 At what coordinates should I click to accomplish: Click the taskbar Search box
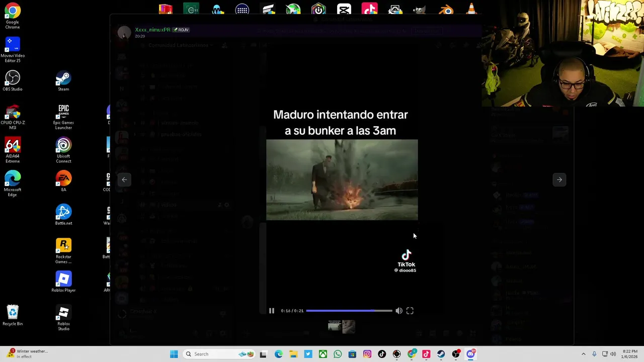(x=219, y=354)
